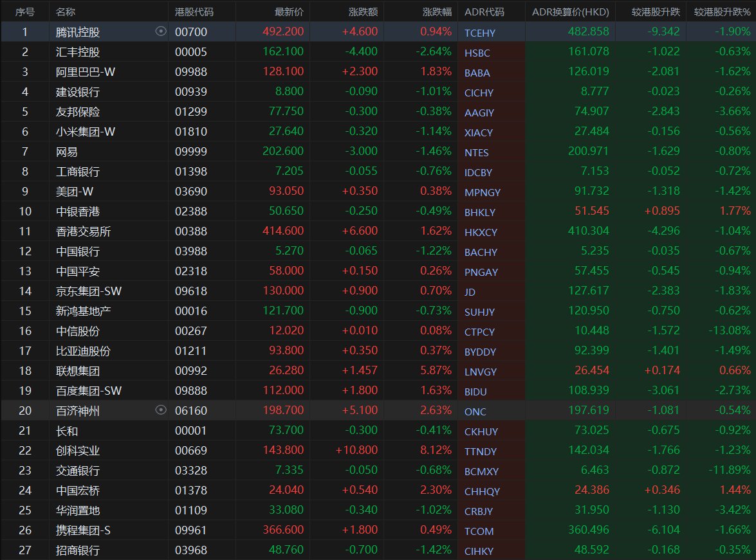The width and height of the screenshot is (756, 560).
Task: Select the 中国平安 stock name
Action: pyautogui.click(x=78, y=271)
